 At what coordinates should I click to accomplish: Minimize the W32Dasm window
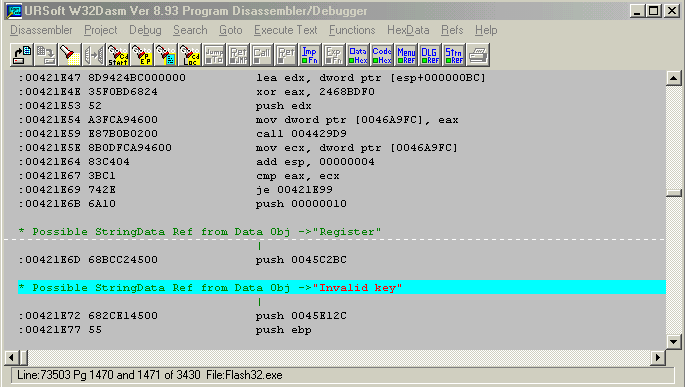pos(637,11)
